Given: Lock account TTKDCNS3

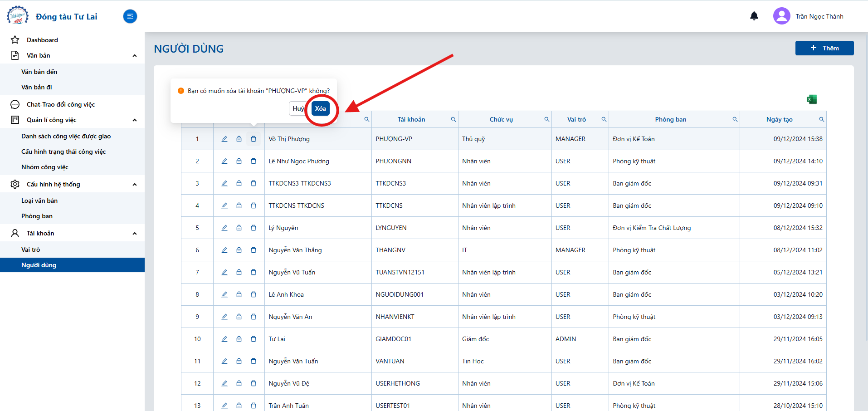Looking at the screenshot, I should click(x=239, y=183).
